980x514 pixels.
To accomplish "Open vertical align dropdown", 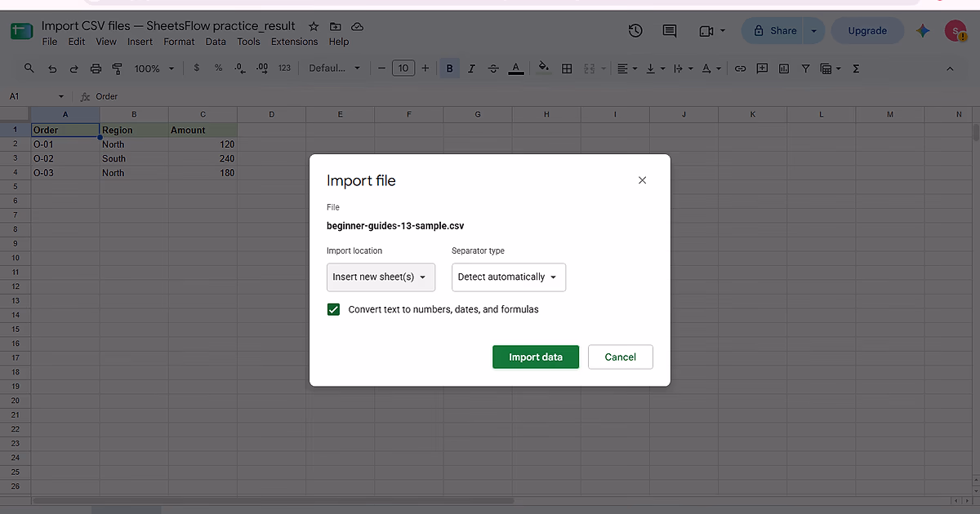I will tap(655, 69).
